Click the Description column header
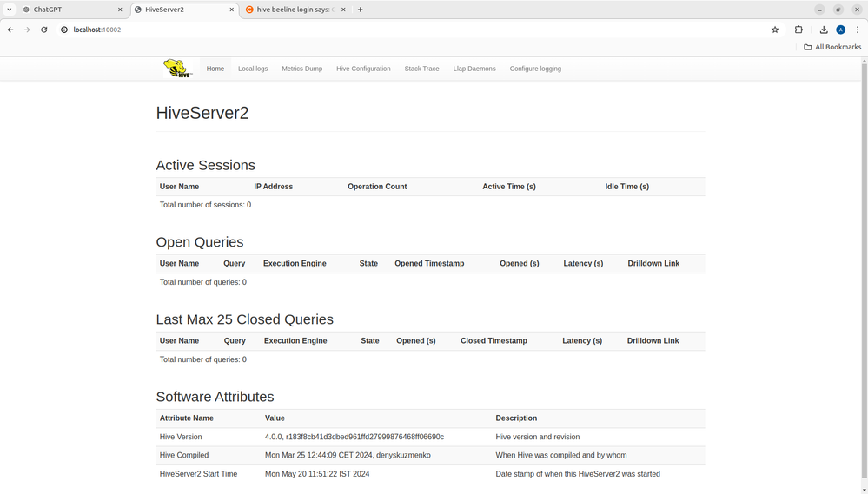 (516, 418)
